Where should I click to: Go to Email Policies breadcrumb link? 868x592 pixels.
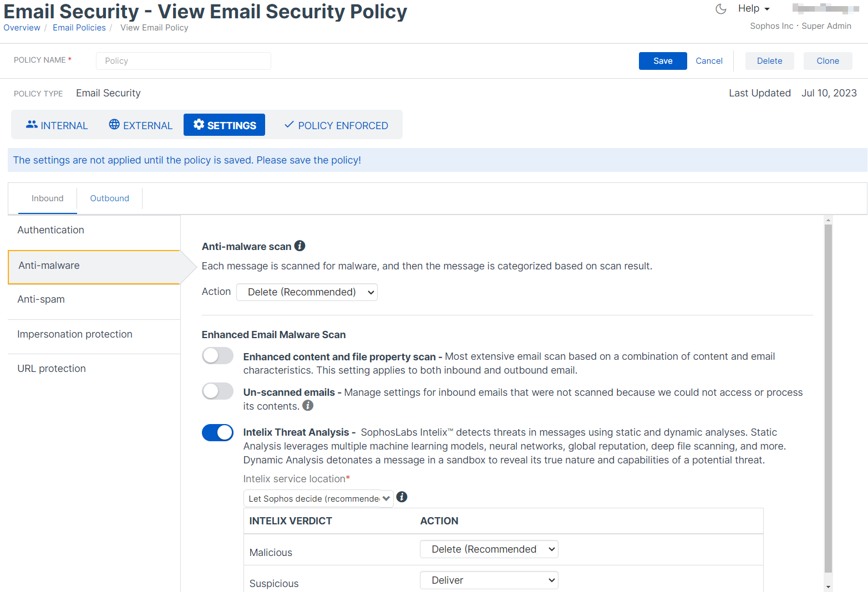pyautogui.click(x=79, y=28)
